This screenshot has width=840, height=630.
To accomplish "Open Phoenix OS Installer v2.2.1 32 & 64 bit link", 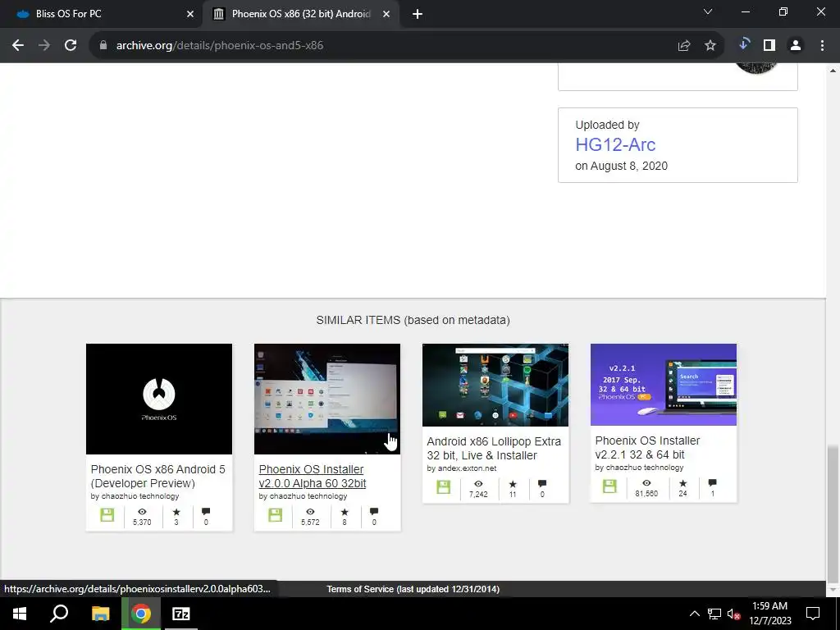I will tap(648, 447).
